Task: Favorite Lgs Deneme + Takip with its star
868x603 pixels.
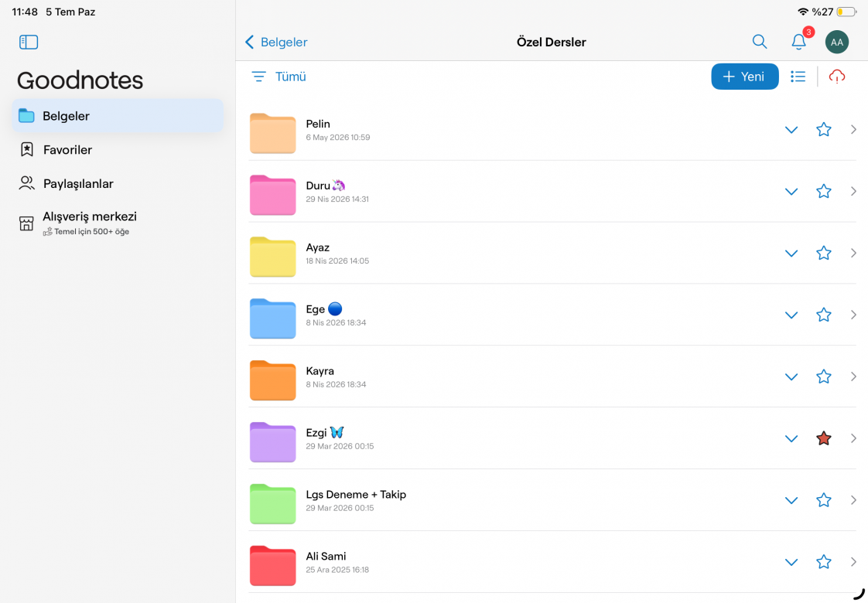Action: [824, 500]
